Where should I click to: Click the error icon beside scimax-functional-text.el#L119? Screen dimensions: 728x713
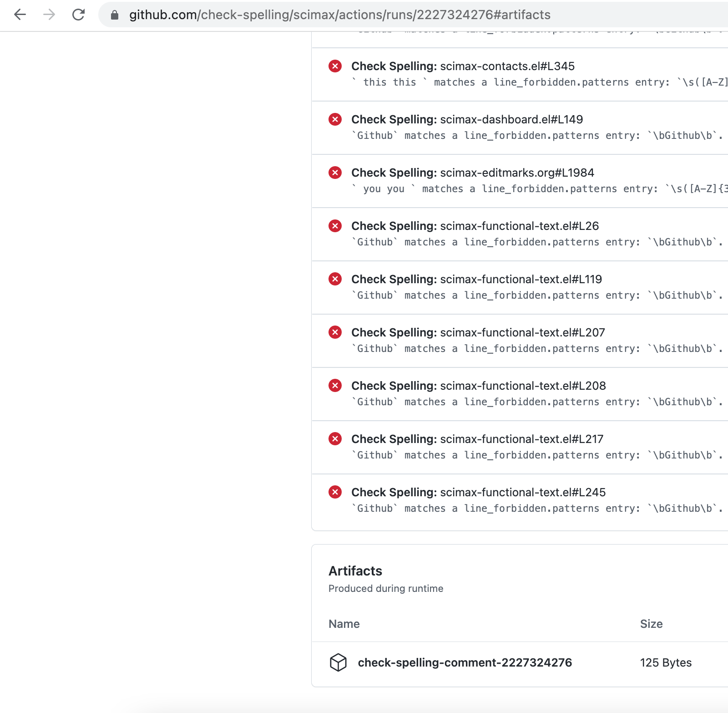(335, 279)
